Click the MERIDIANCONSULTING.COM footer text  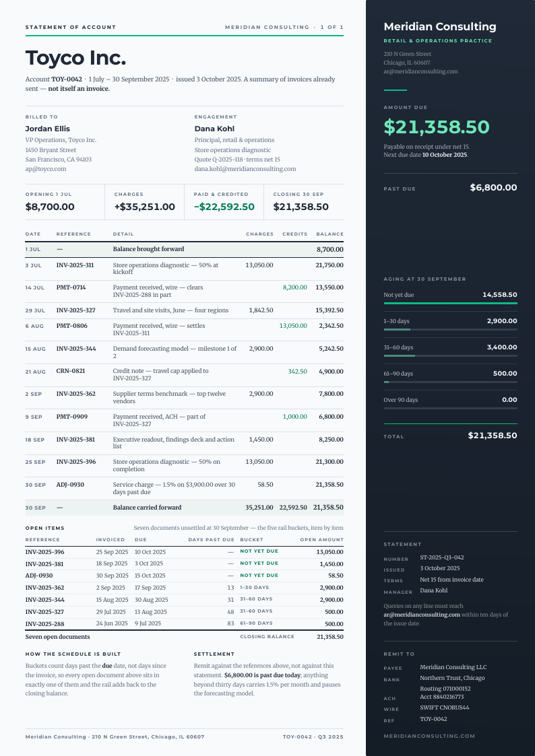pyautogui.click(x=429, y=736)
